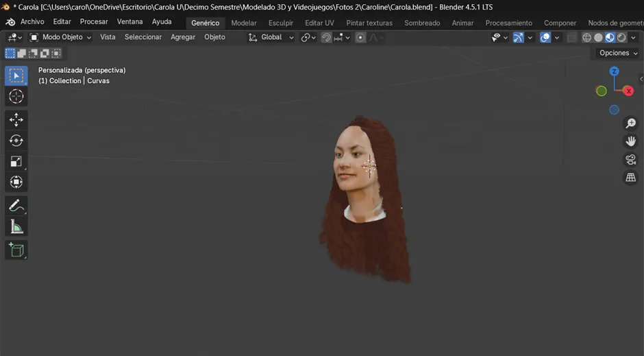Viewport: 644px width, 356px height.
Task: Select the Annotate pencil tool
Action: point(16,206)
